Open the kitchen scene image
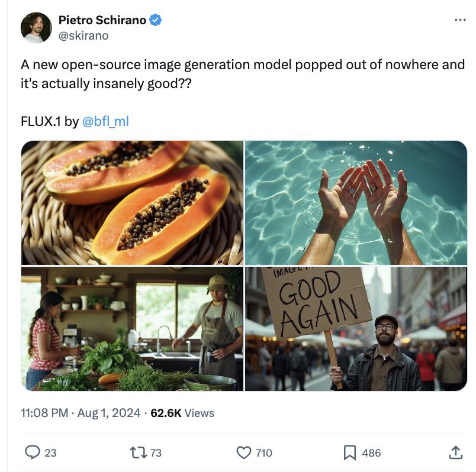The image size is (476, 472). tap(132, 328)
